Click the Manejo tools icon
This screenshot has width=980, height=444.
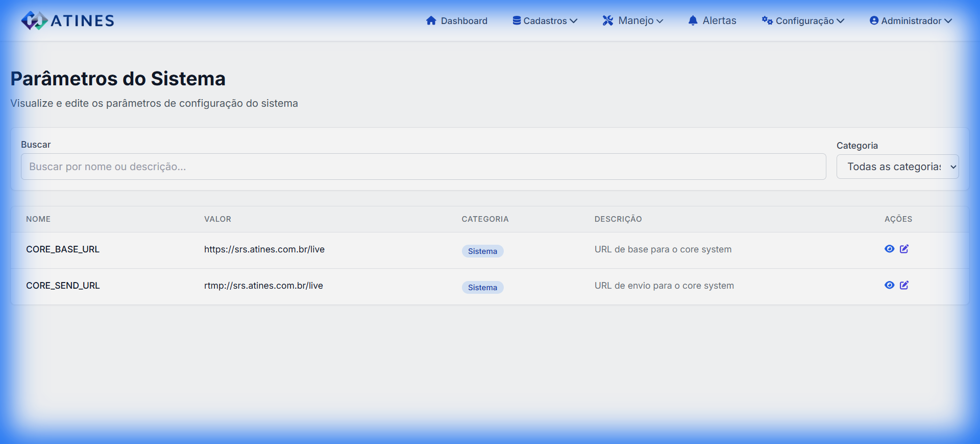(607, 20)
